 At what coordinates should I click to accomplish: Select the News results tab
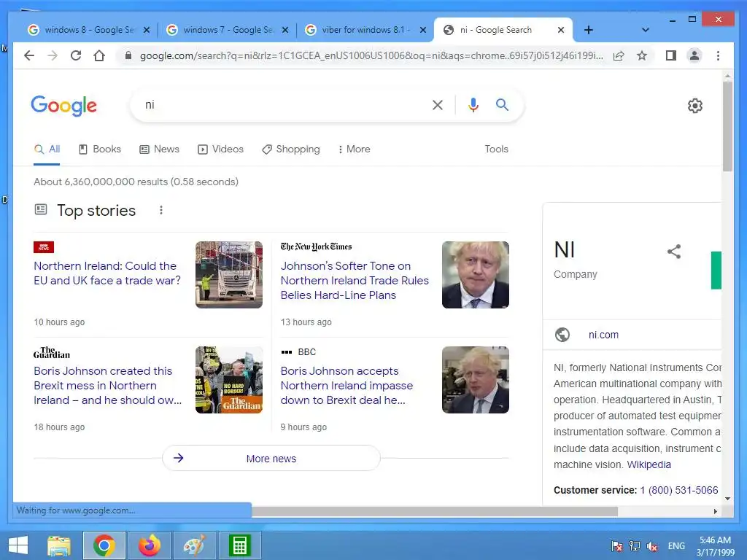click(159, 149)
